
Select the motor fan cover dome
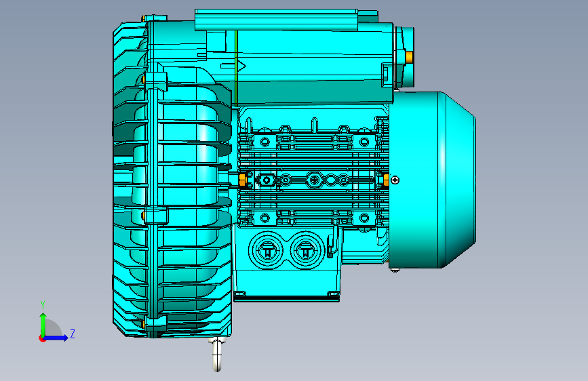[433, 180]
